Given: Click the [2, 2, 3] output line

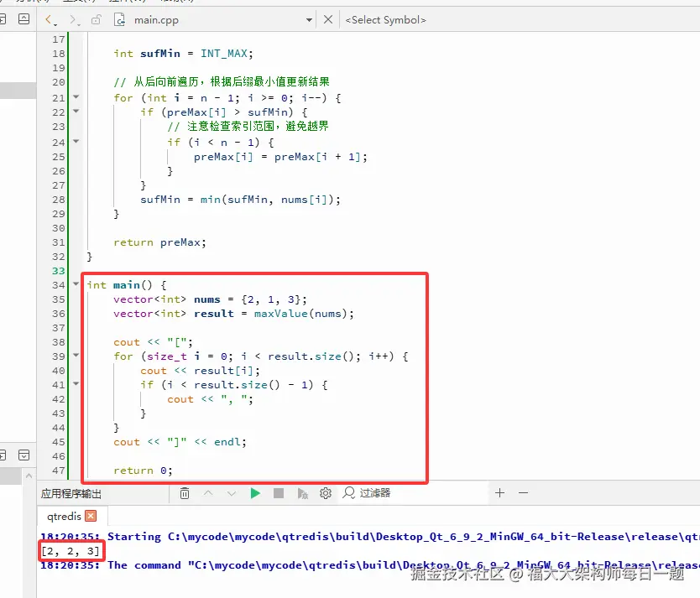Looking at the screenshot, I should (71, 551).
